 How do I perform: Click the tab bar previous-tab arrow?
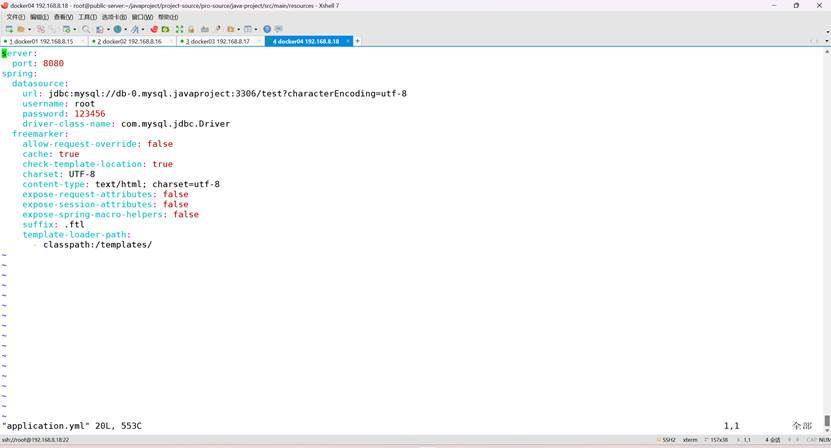(811, 41)
